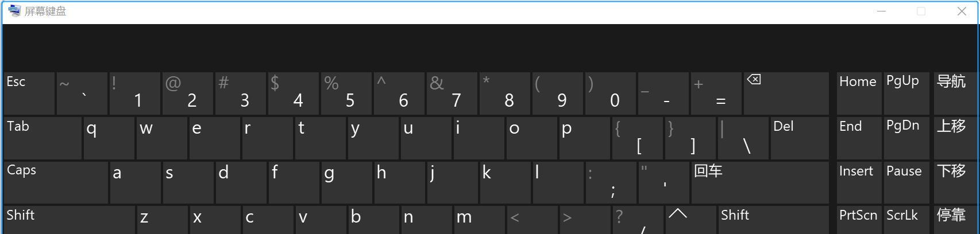
Task: Tap the number 5 key
Action: (x=346, y=93)
